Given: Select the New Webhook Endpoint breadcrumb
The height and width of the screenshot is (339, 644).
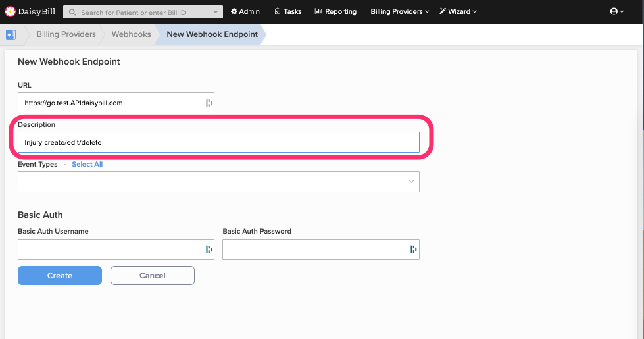Looking at the screenshot, I should coord(212,34).
